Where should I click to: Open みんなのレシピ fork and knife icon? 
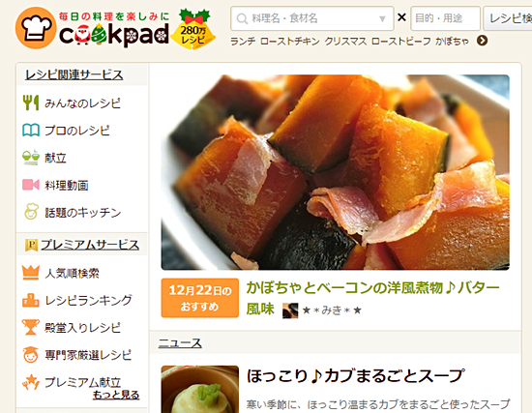pos(31,103)
